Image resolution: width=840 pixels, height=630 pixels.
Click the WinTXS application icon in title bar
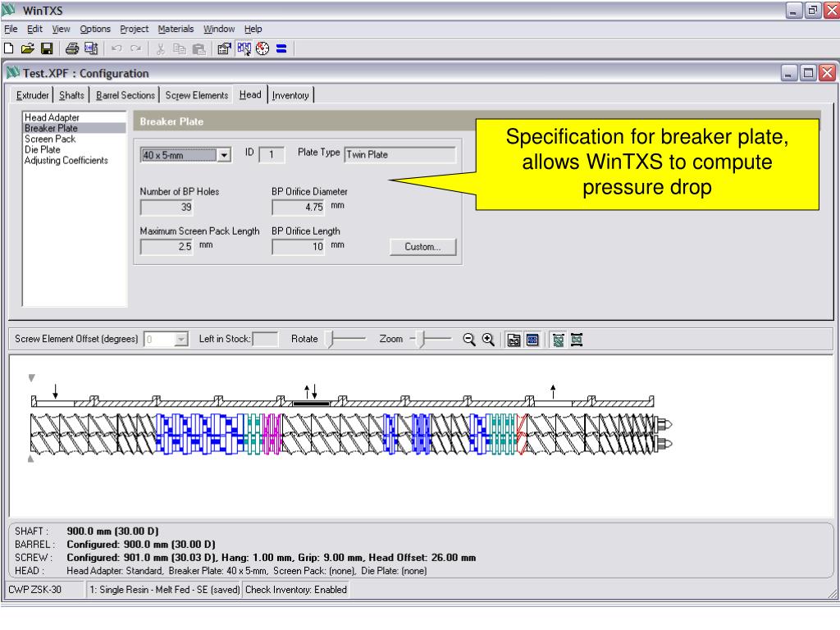(9, 10)
